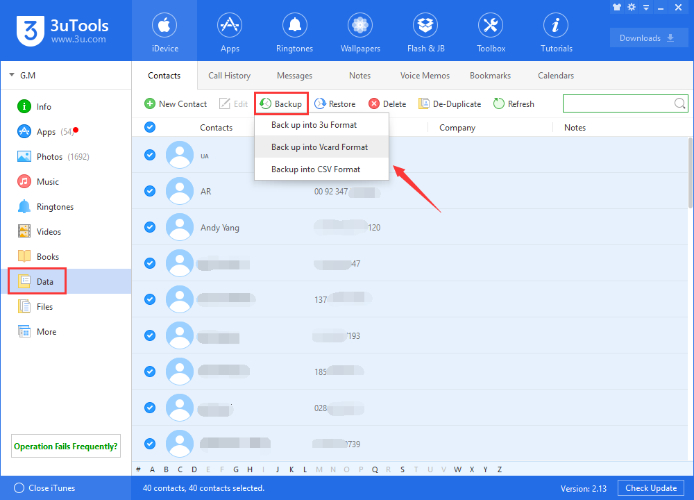Select the Contacts tab
This screenshot has height=500, width=694.
point(164,76)
